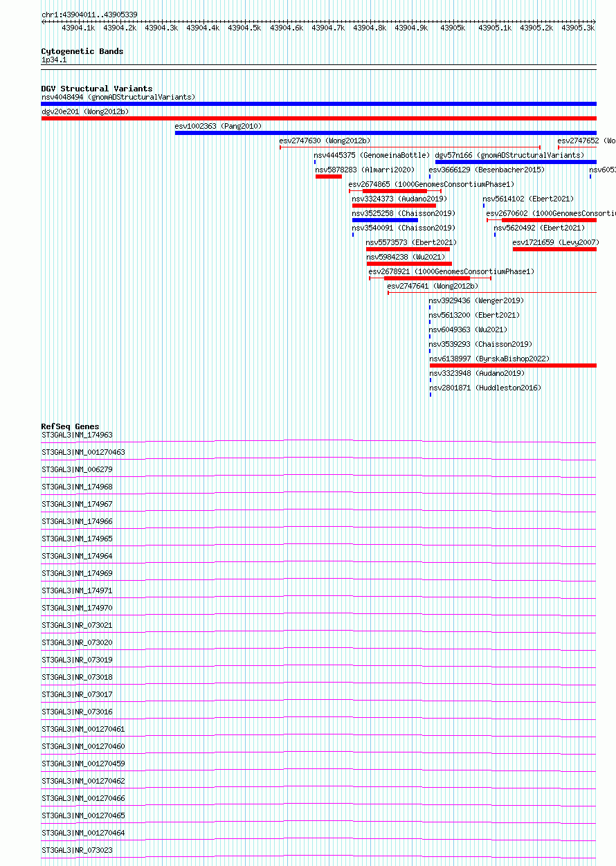Image resolution: width=616 pixels, height=866 pixels.
Task: Open nsv4445375 (GenomeinaBottle) variant
Action: 372,155
